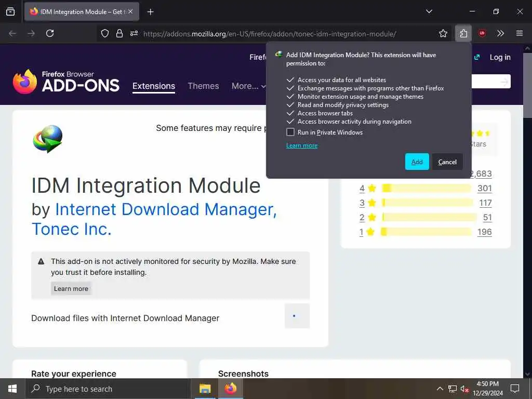Close the IDM Integration Module tab
This screenshot has width=532, height=399.
point(130,11)
